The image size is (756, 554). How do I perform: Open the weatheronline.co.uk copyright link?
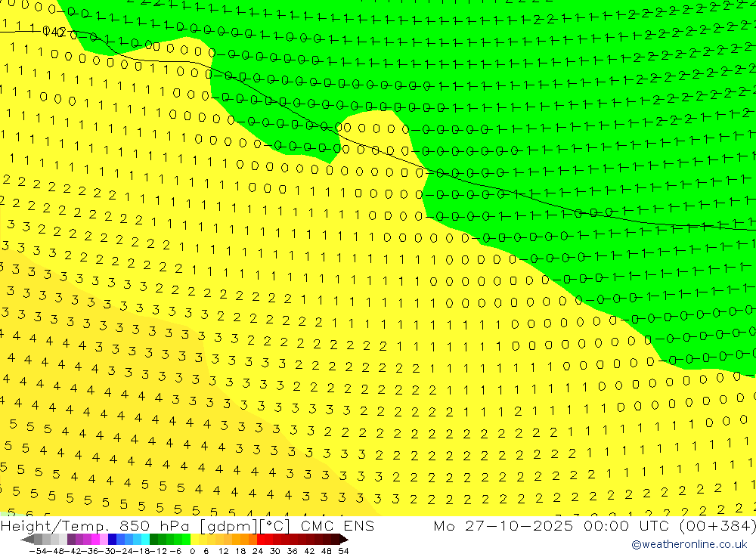pos(689,544)
